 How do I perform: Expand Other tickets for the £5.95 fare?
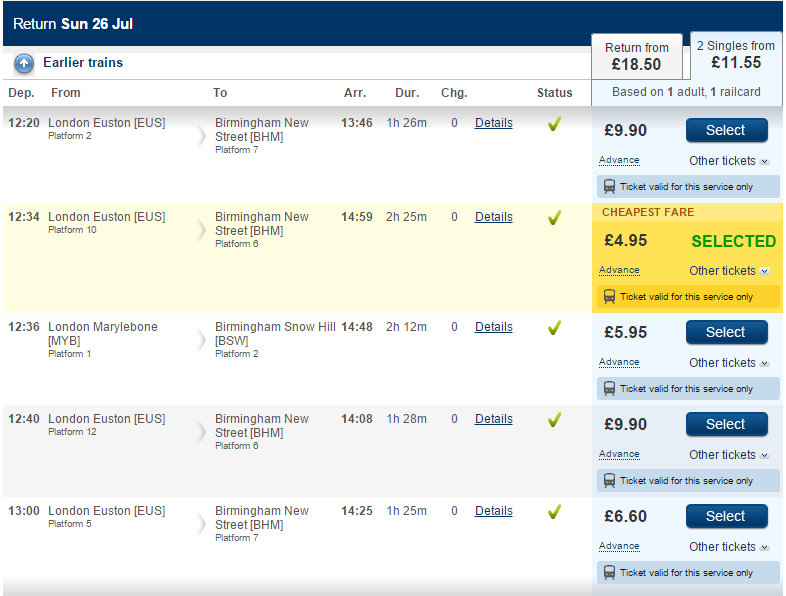coord(729,363)
